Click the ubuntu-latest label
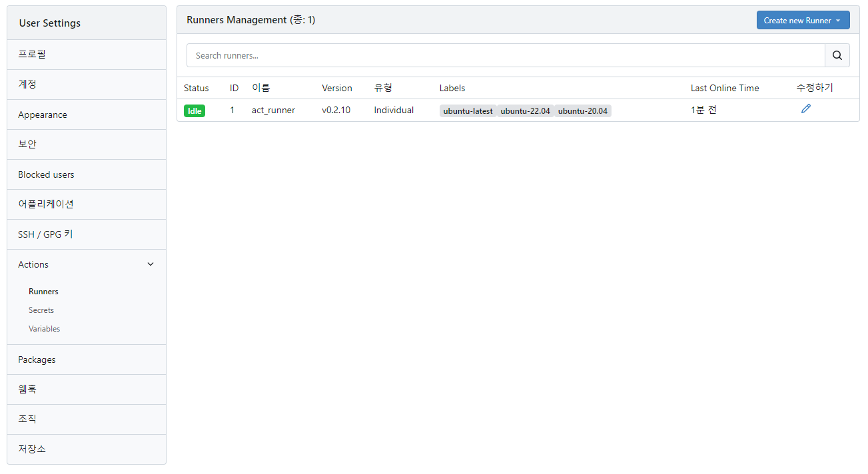Screen dimensions: 868x474 (x=468, y=111)
